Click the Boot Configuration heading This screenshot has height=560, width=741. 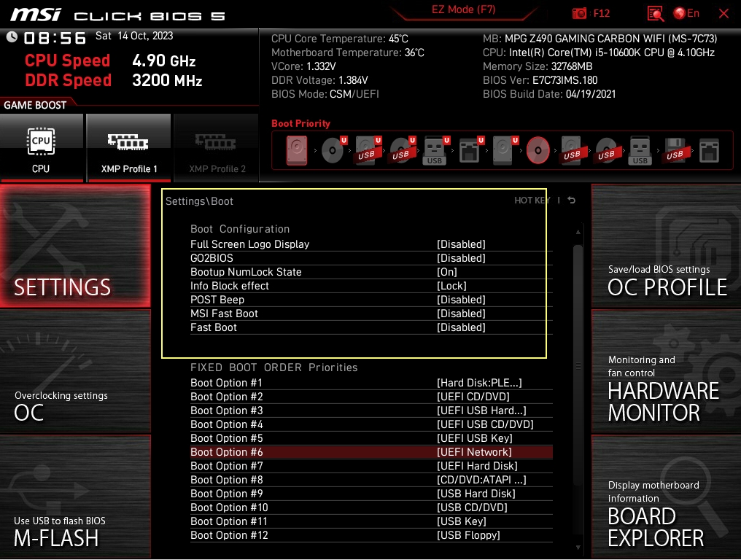[x=240, y=229]
